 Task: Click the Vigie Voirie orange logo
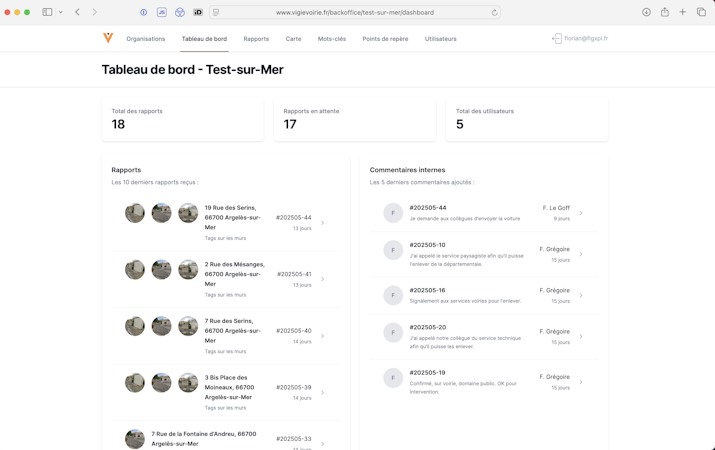tap(108, 39)
